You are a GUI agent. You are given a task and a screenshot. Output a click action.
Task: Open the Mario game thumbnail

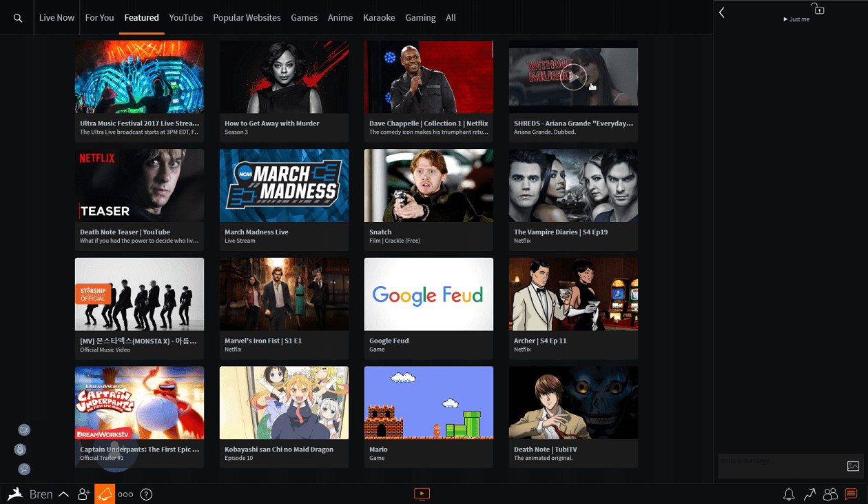(x=428, y=403)
